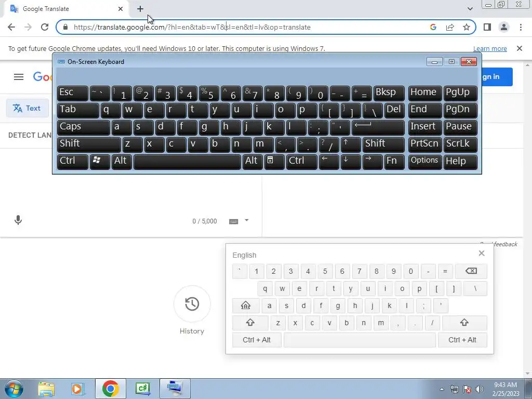Expand the Chrome tab search chevron
The image size is (532, 399).
point(470,9)
